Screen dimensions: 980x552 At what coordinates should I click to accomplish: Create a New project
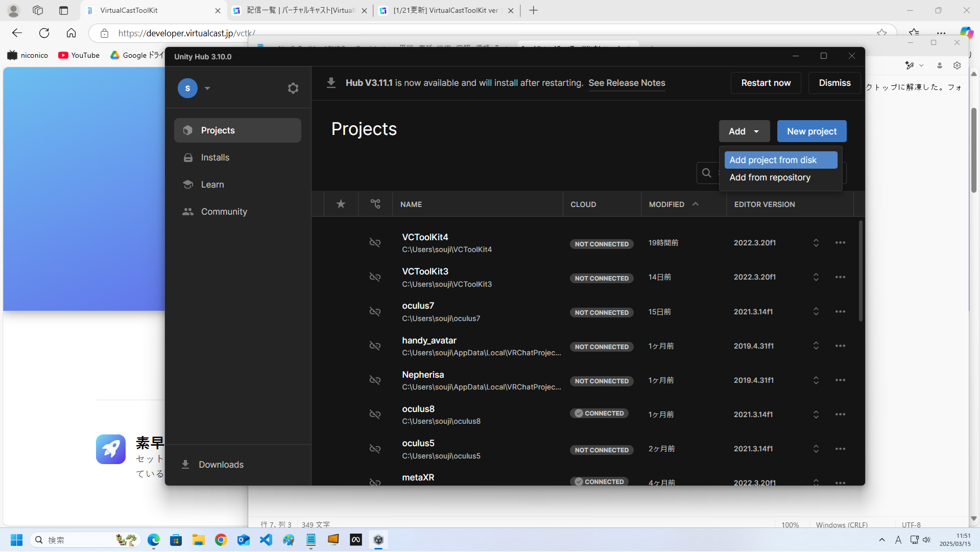coord(811,131)
